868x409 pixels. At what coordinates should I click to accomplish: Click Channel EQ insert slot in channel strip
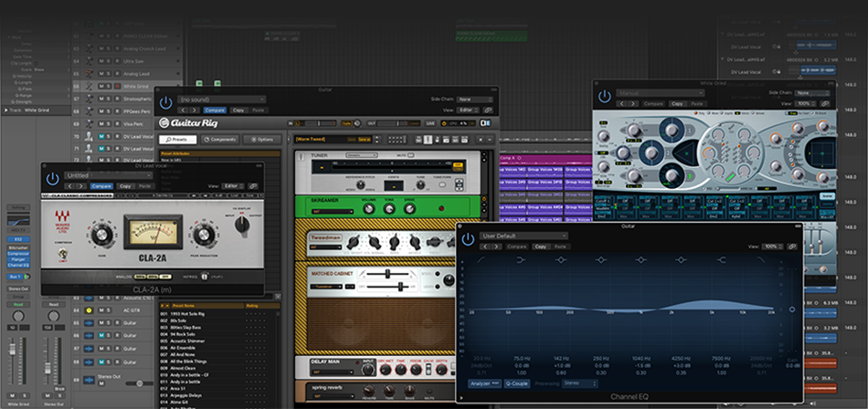click(x=18, y=266)
